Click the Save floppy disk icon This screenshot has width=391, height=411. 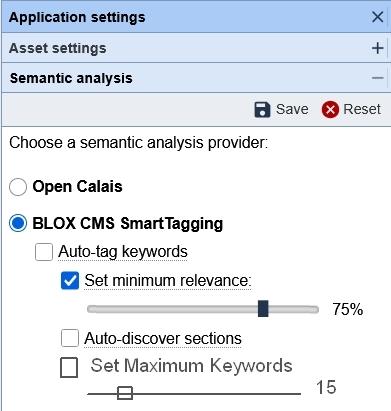coord(262,110)
